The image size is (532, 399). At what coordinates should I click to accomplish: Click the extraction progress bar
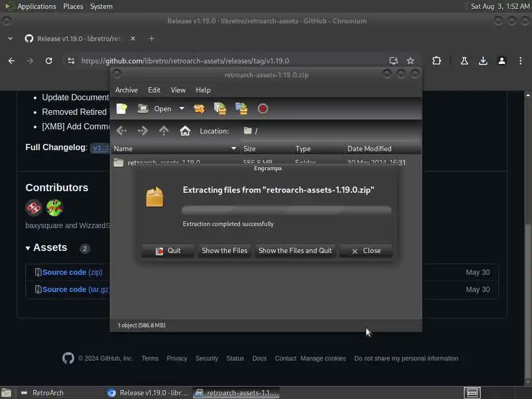click(x=287, y=210)
